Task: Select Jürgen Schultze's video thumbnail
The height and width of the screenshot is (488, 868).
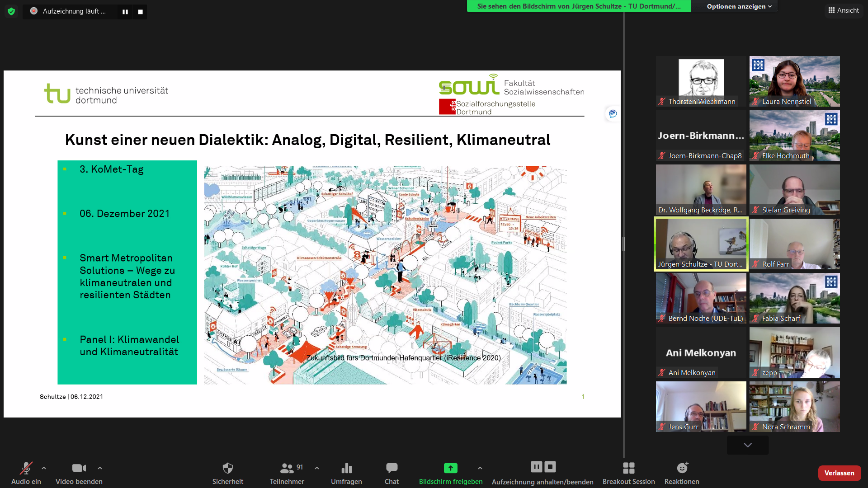Action: (701, 244)
